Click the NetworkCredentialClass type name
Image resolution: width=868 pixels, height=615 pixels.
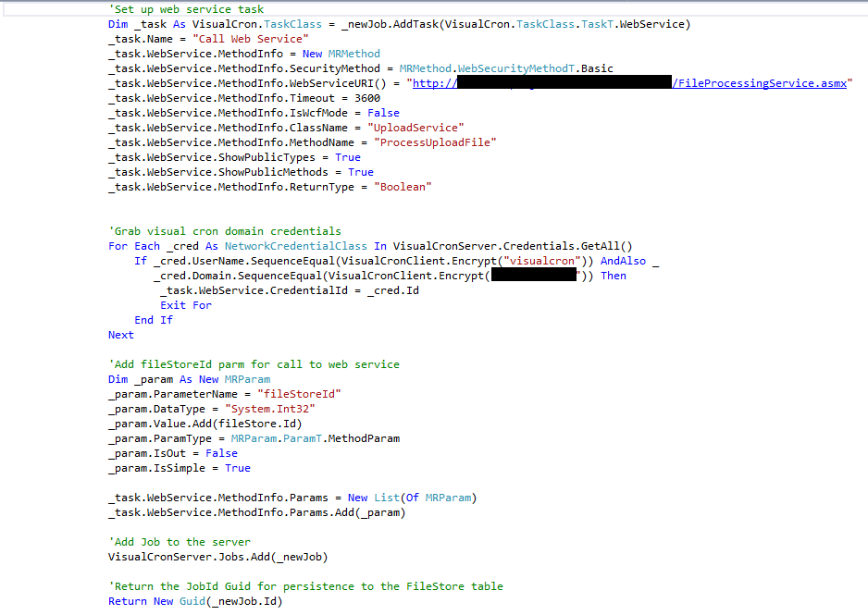pyautogui.click(x=295, y=246)
